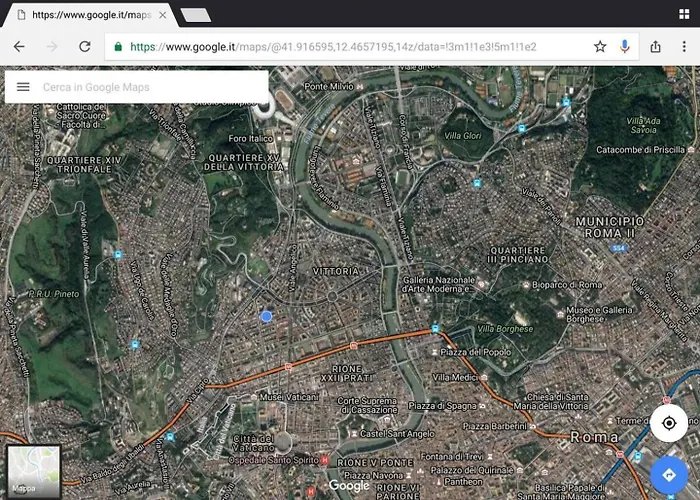
Task: Click Cattolica del Sacro Cuore label
Action: coord(81,116)
